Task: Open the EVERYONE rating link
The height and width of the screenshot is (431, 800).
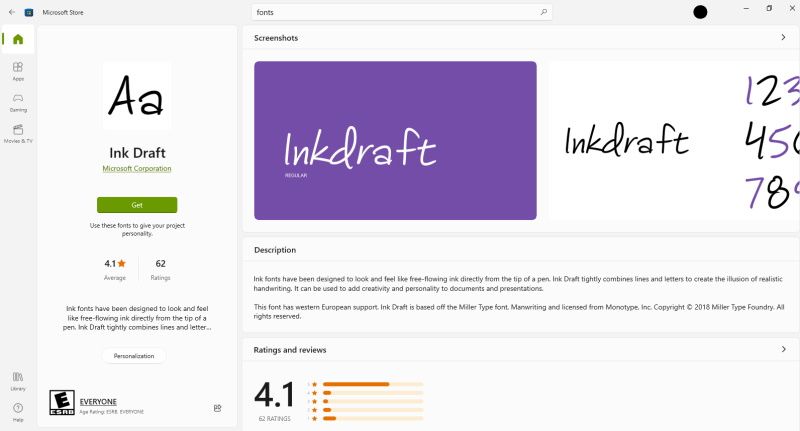Action: click(98, 402)
